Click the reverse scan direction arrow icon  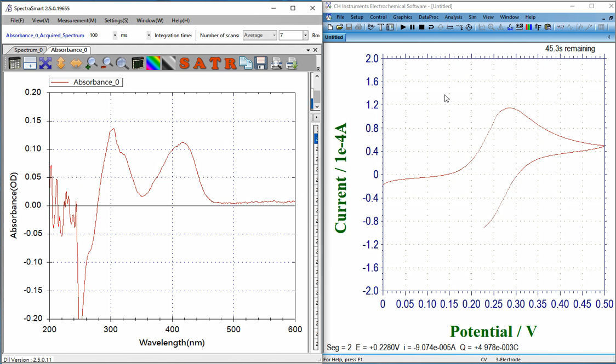tap(431, 27)
